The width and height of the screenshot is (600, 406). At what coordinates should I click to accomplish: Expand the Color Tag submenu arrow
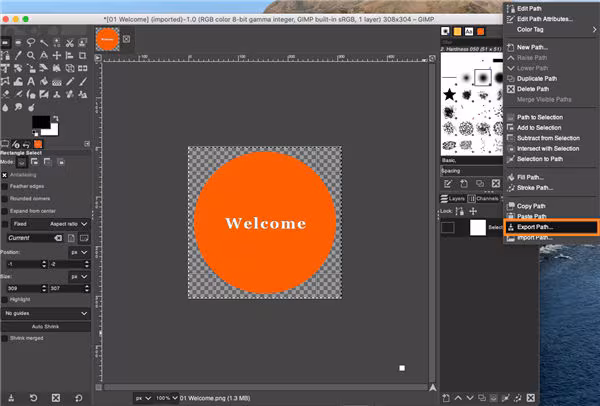594,29
